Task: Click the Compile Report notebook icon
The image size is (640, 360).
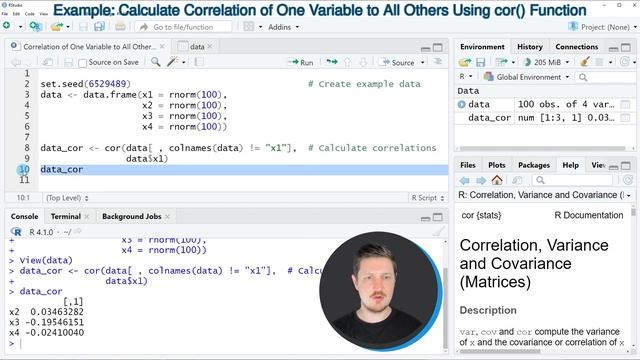Action: click(199, 62)
